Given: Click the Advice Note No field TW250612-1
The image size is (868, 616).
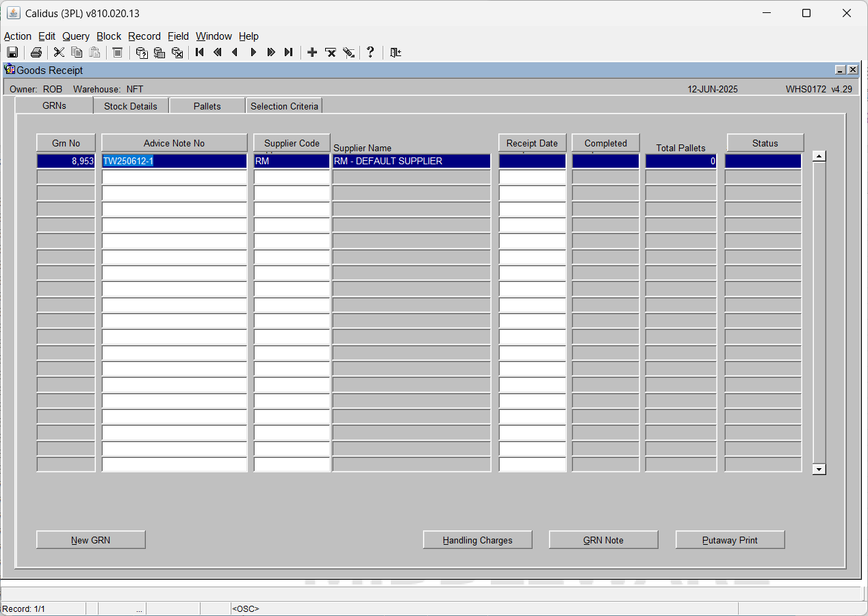Looking at the screenshot, I should click(x=174, y=161).
